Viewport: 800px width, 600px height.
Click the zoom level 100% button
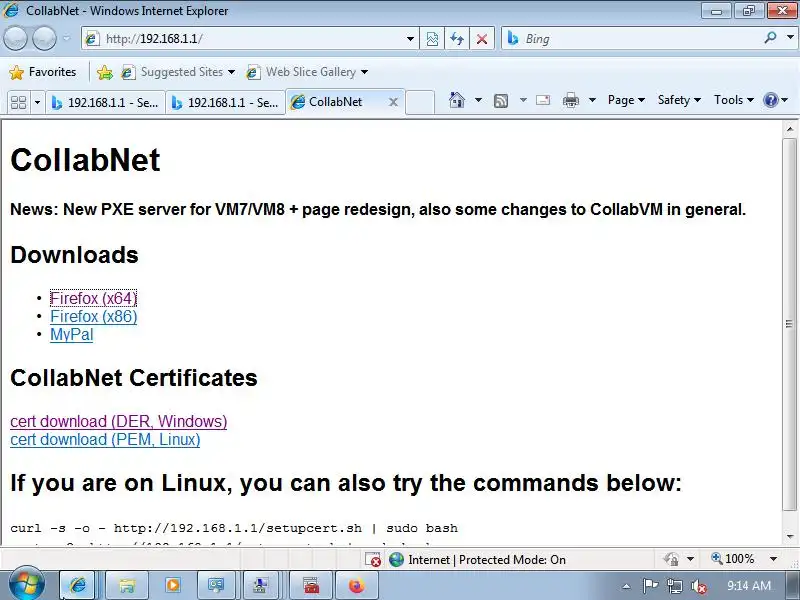pos(733,559)
